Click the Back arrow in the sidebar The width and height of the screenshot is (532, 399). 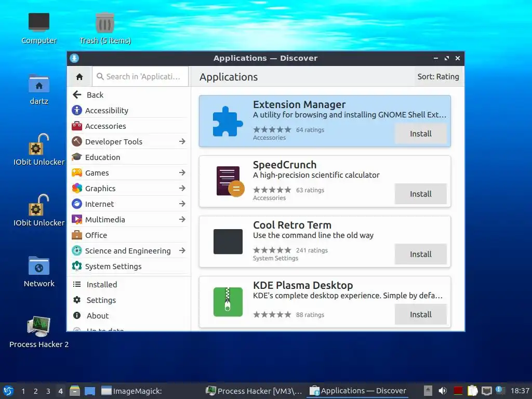point(77,95)
